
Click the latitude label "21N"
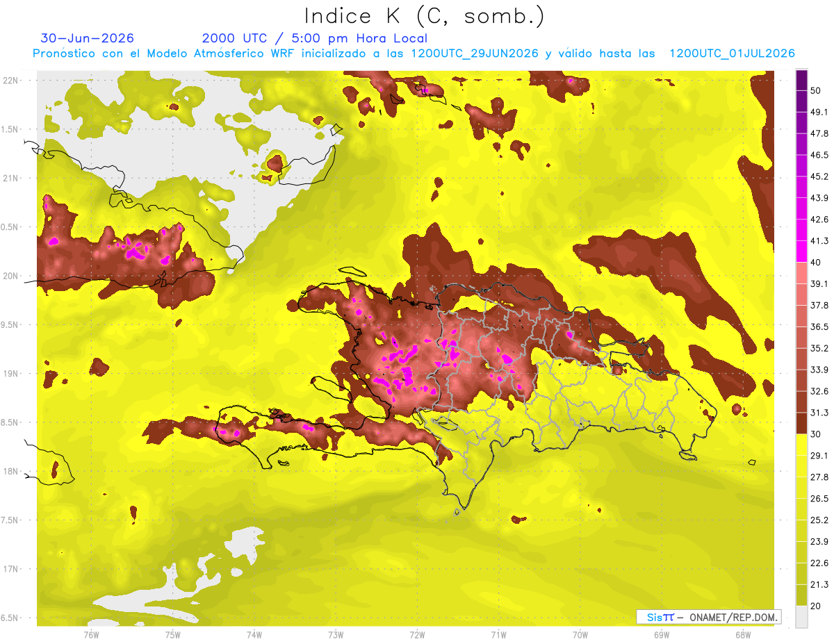click(10, 179)
